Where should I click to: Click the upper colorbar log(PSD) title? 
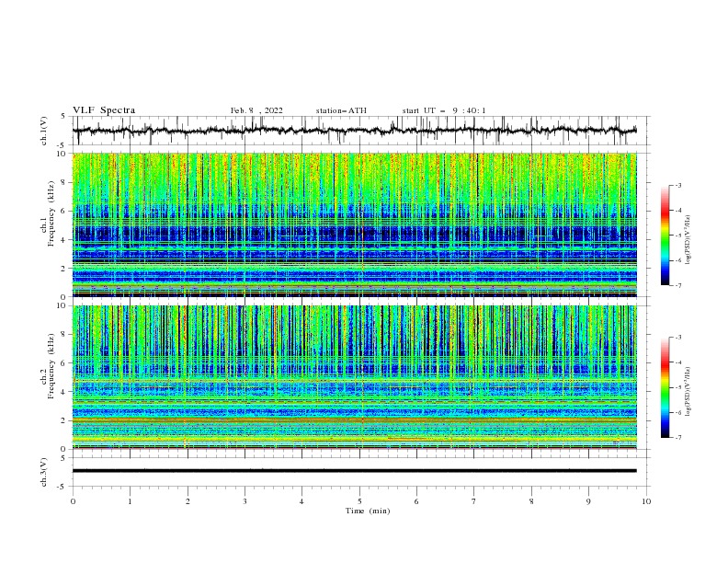[x=688, y=240]
